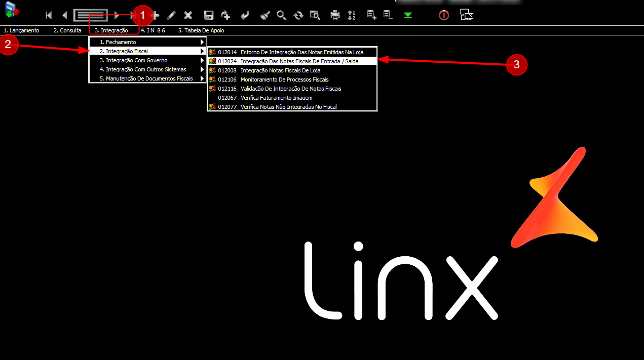Screen dimensions: 644x360
Task: Click the icon beside 012008 entry
Action: [x=212, y=70]
